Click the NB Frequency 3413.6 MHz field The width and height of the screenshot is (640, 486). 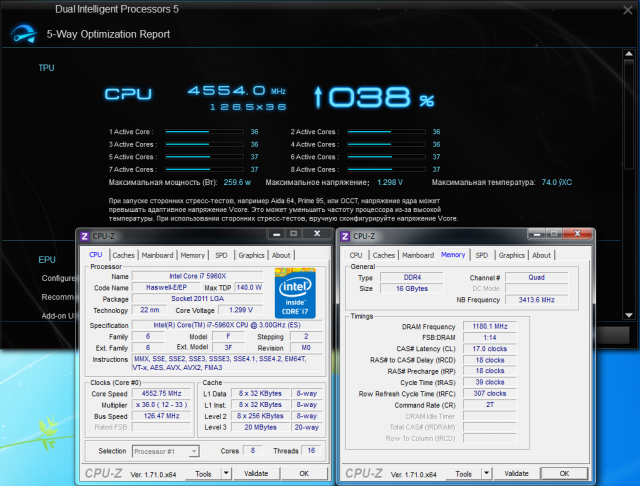click(536, 300)
